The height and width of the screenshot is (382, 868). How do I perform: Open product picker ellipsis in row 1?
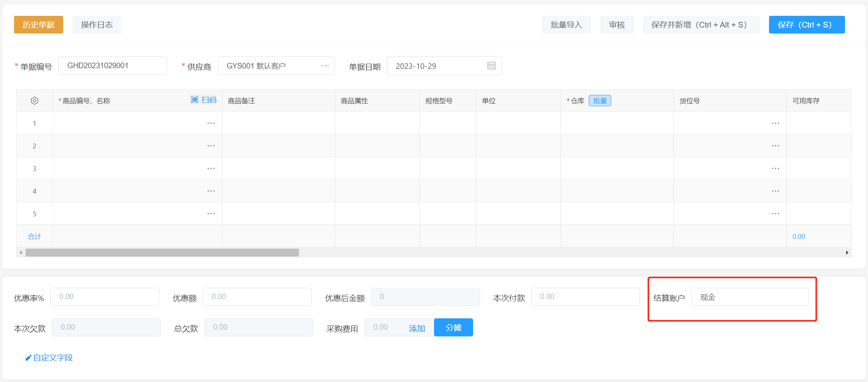tap(211, 123)
